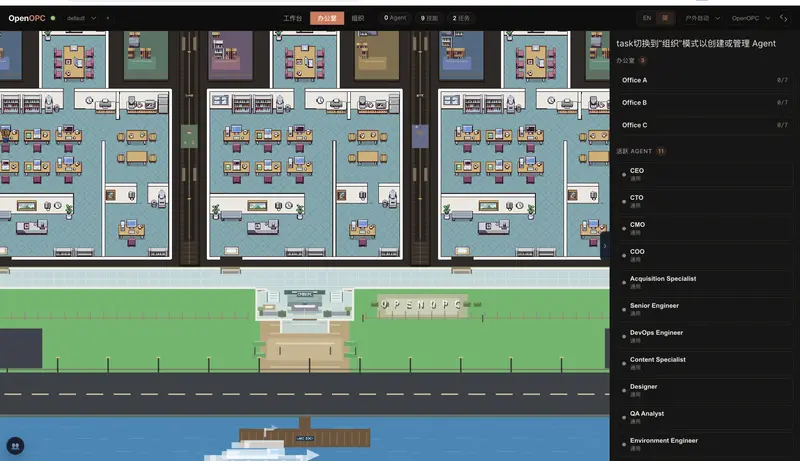Select the Environment Engineer agent
Screen dimensions: 800x461
pos(704,444)
